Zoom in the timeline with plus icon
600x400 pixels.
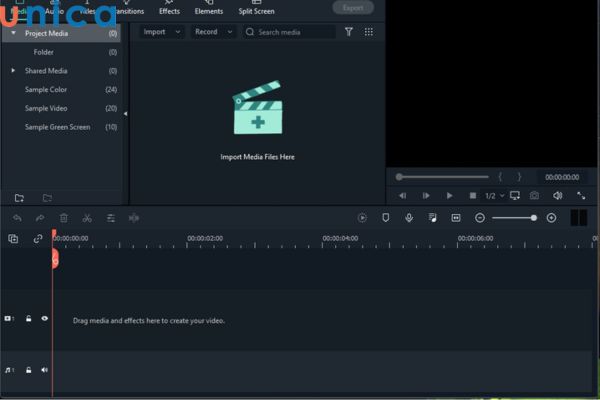point(551,218)
